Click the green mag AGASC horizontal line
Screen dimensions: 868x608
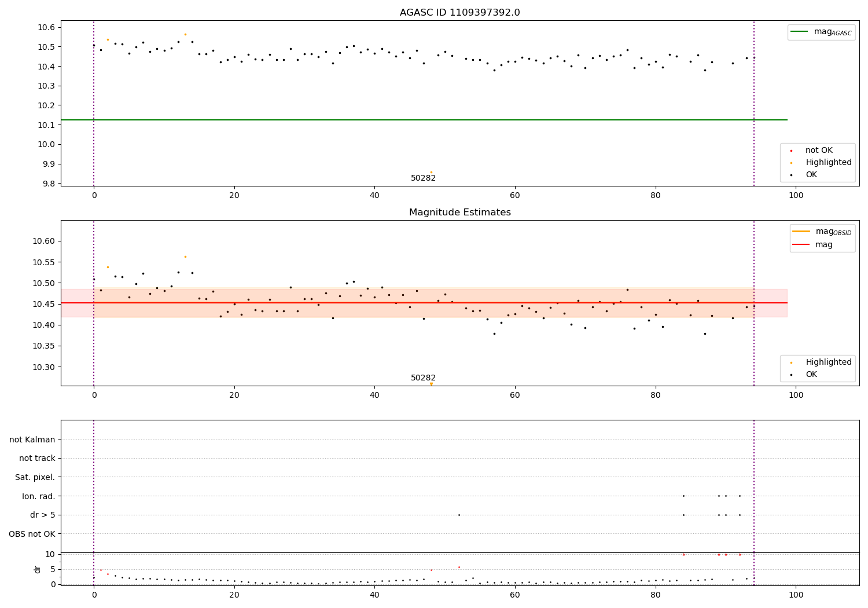(x=424, y=120)
